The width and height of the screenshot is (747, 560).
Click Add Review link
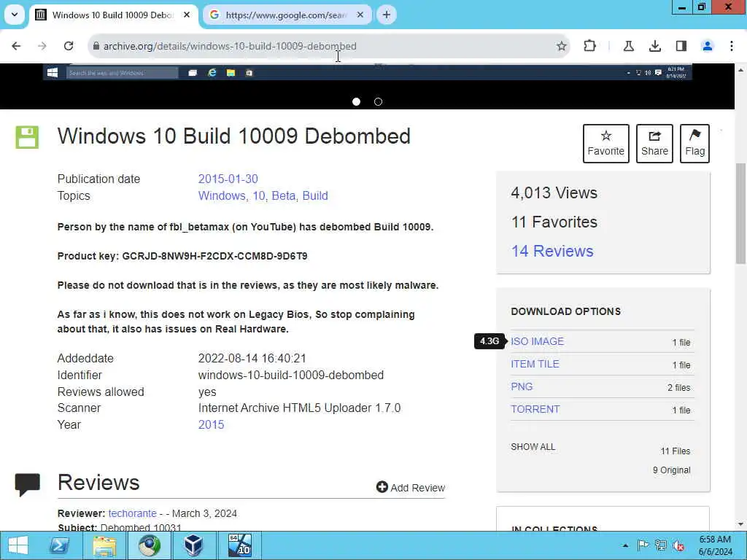(411, 487)
